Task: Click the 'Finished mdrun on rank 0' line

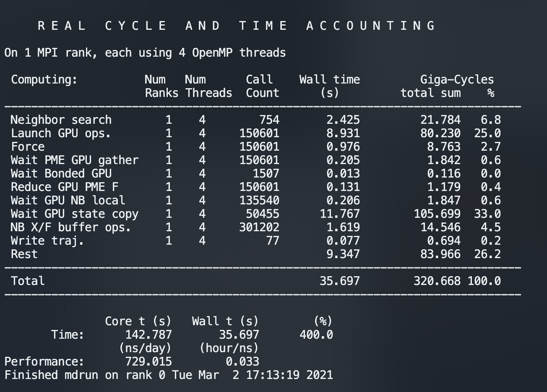Action: 169,375
